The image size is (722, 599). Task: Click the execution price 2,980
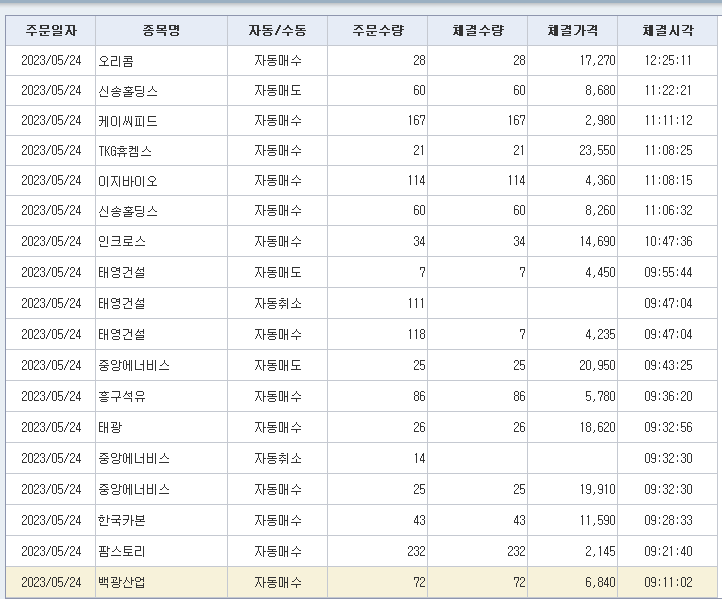(600, 121)
